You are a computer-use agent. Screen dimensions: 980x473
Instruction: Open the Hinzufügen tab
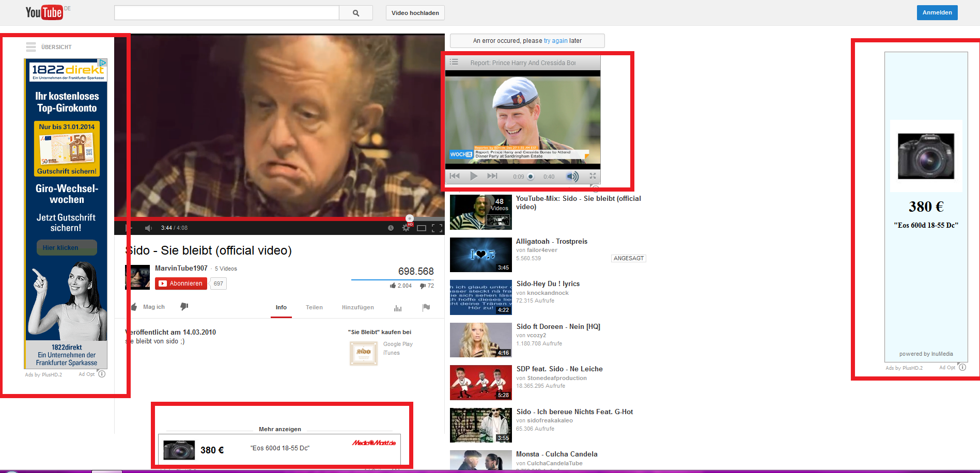tap(357, 307)
